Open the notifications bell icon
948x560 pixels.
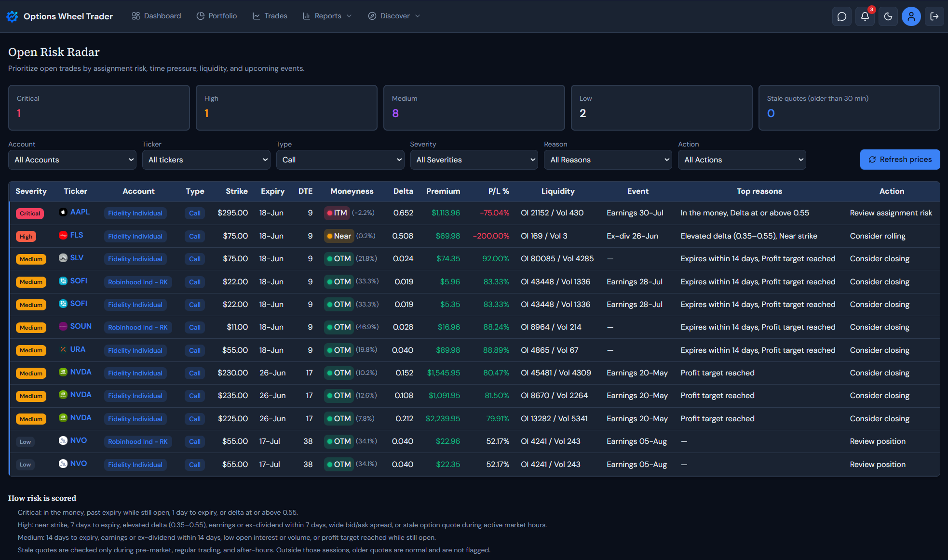[x=865, y=16]
